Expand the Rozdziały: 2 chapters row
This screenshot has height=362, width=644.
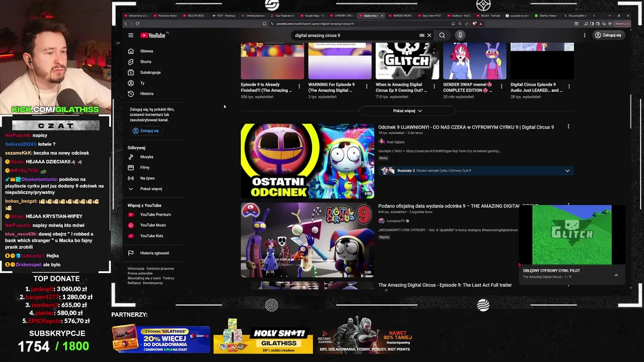point(476,170)
